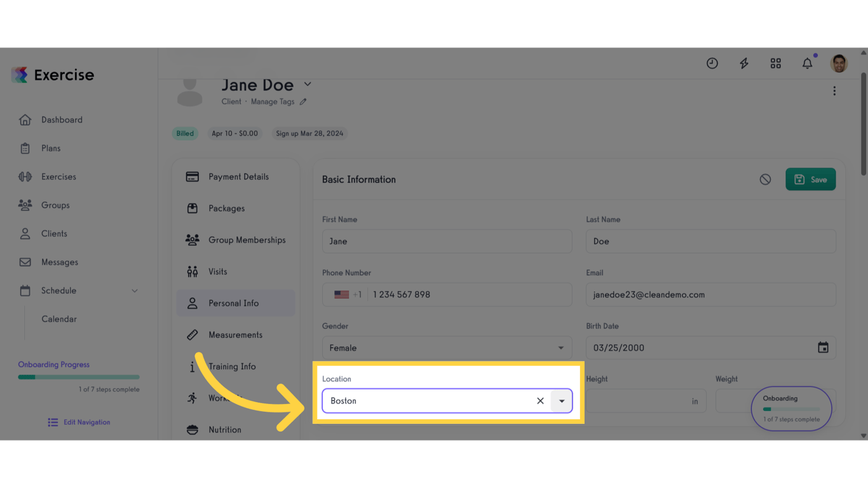Screen dimensions: 868x488
Task: Select the Personal Info tab
Action: tap(236, 303)
